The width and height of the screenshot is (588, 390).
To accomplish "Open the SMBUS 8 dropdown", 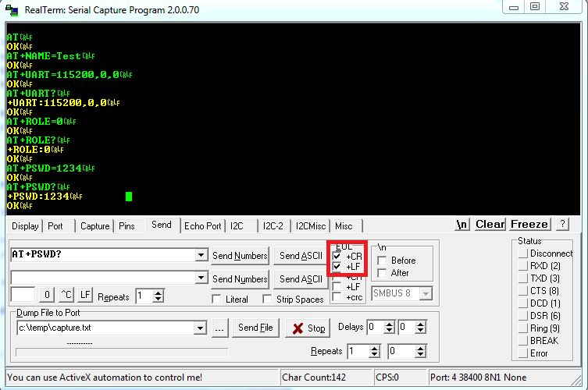I will [426, 293].
